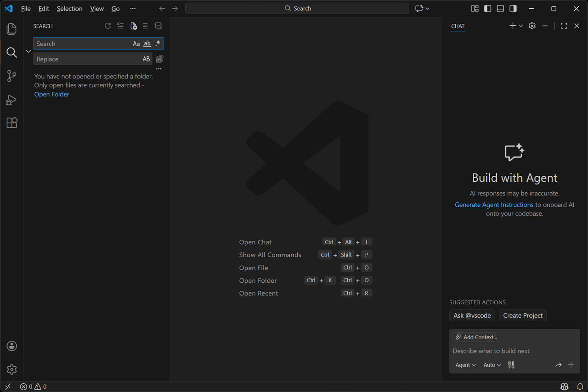This screenshot has height=392, width=588.
Task: Open chat settings gear
Action: point(532,26)
